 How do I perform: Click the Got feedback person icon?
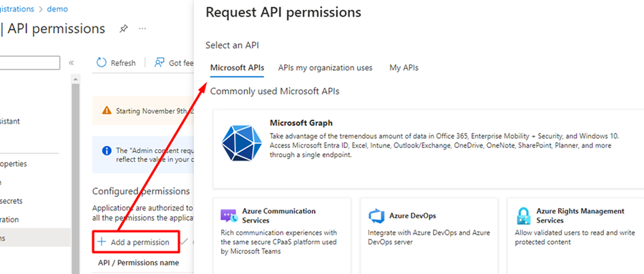(x=159, y=62)
